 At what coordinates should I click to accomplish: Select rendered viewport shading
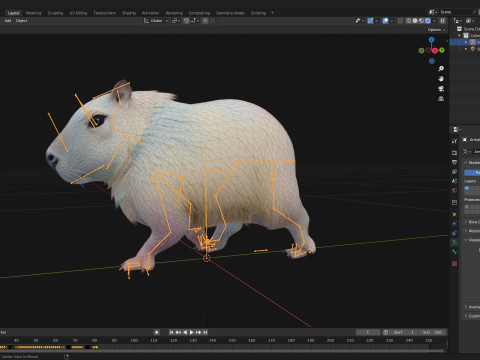(x=428, y=21)
